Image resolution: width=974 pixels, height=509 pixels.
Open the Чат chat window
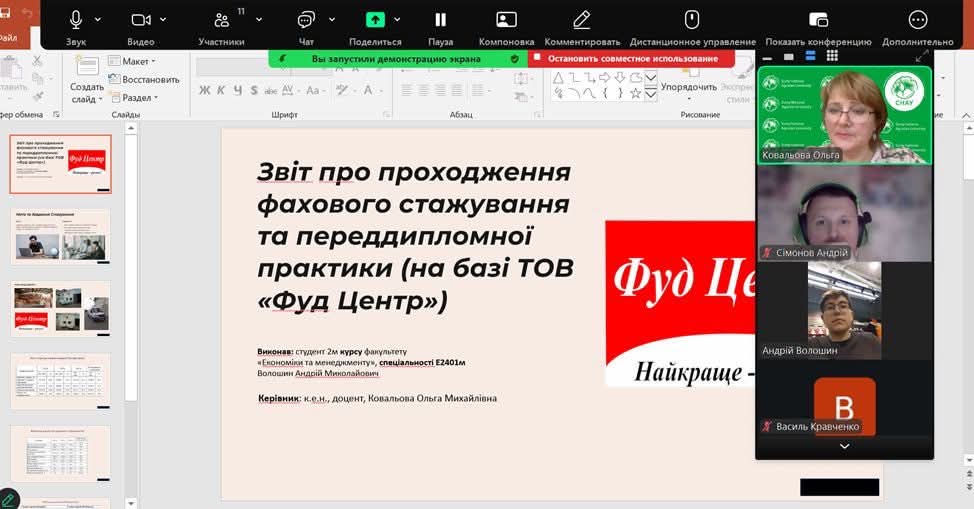click(306, 20)
